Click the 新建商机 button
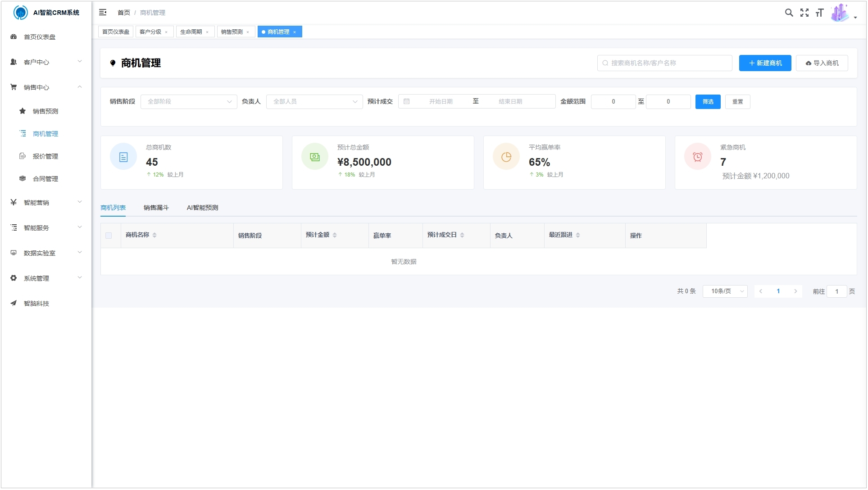Image resolution: width=868 pixels, height=490 pixels. (x=764, y=63)
